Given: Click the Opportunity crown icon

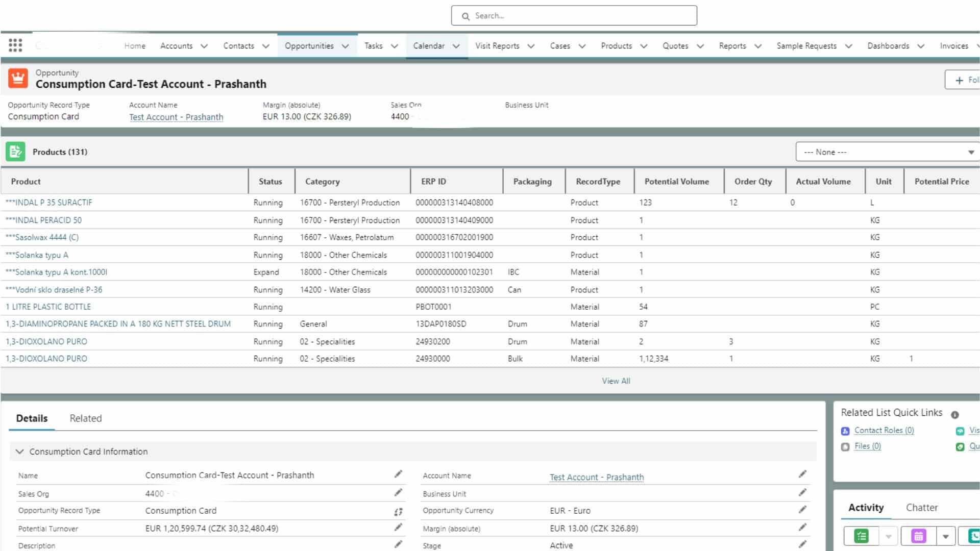Looking at the screenshot, I should click(x=18, y=79).
